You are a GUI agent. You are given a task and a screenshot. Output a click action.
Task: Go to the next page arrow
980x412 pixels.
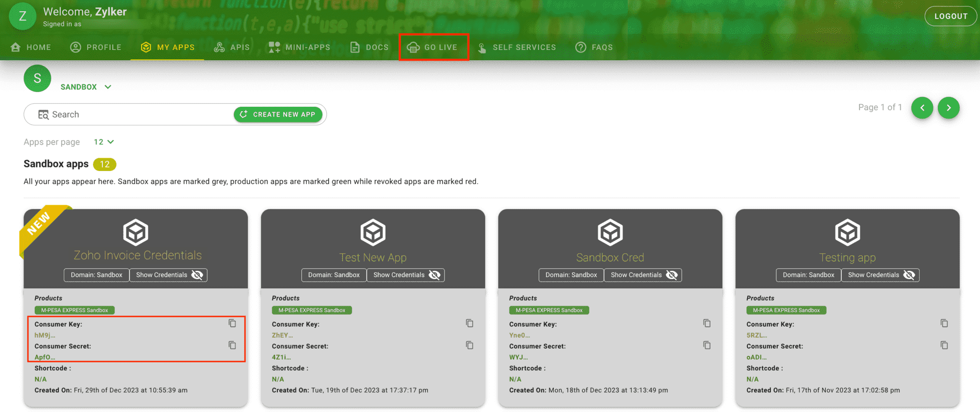[949, 108]
